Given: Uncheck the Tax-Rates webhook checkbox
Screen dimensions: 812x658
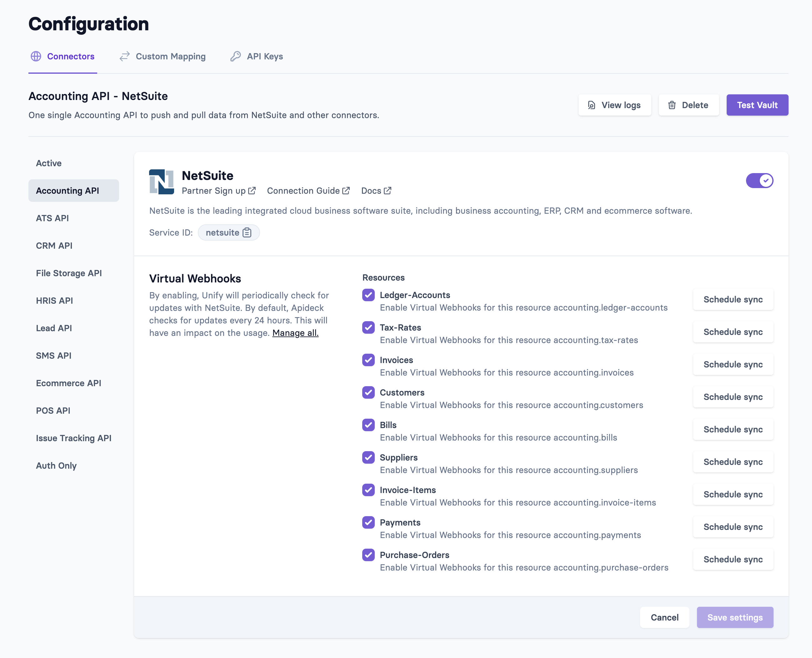Looking at the screenshot, I should coord(368,327).
